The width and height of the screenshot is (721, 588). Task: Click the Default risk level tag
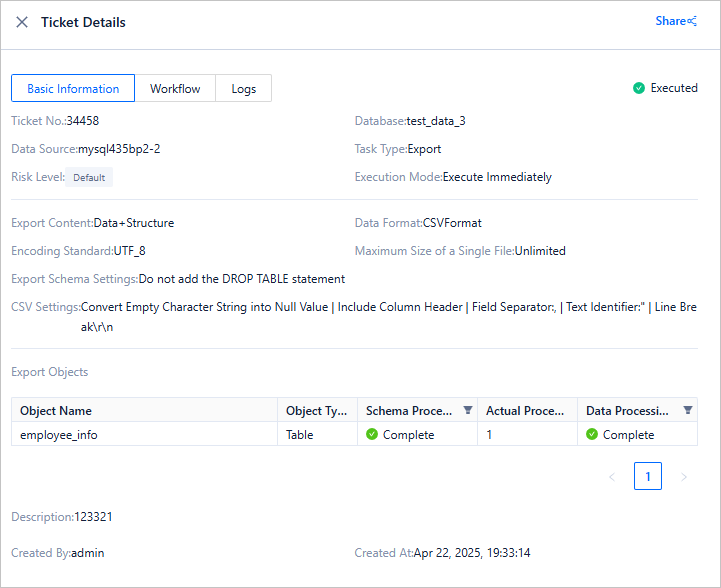(x=89, y=178)
